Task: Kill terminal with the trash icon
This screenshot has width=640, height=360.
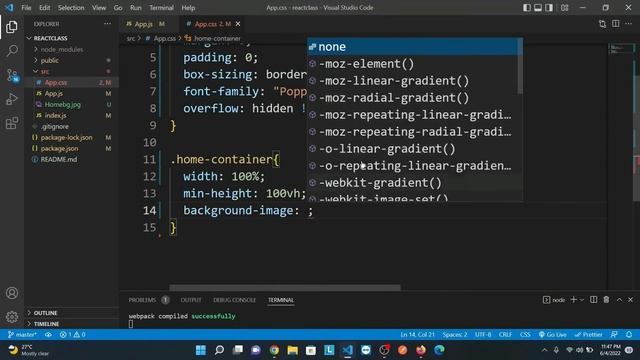Action: (606, 300)
